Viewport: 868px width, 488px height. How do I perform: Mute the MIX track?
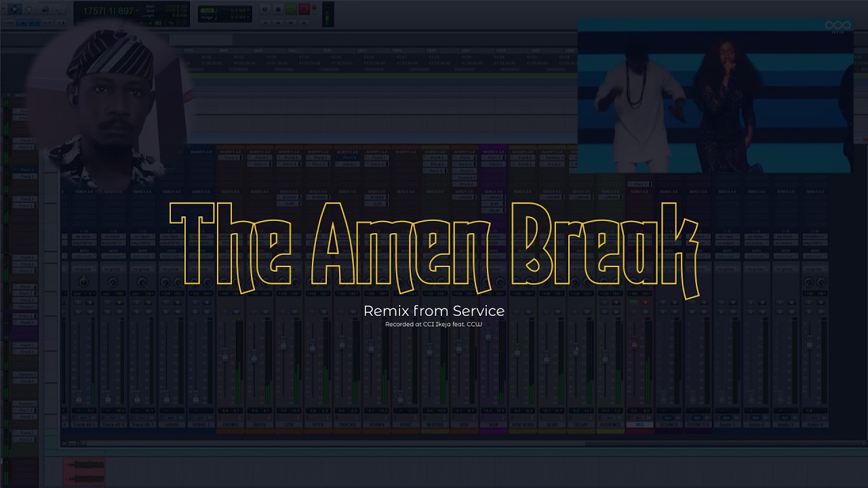[645, 312]
